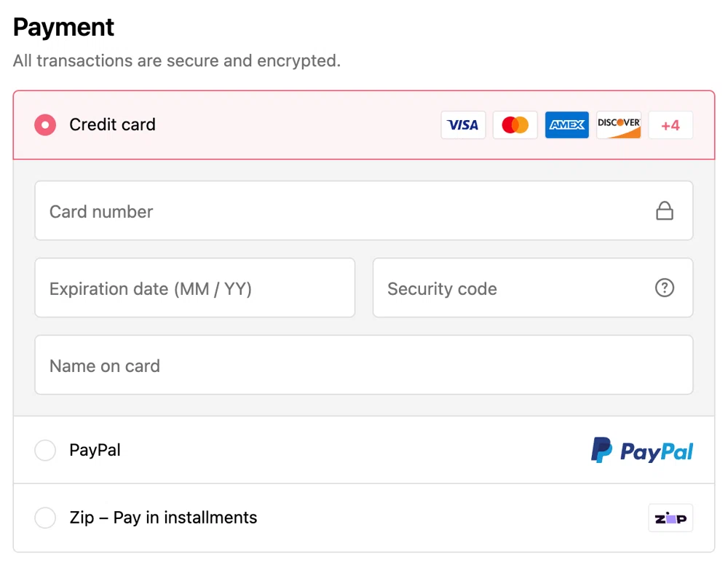
Task: Click the "All transactions are secure" text
Action: tap(177, 61)
